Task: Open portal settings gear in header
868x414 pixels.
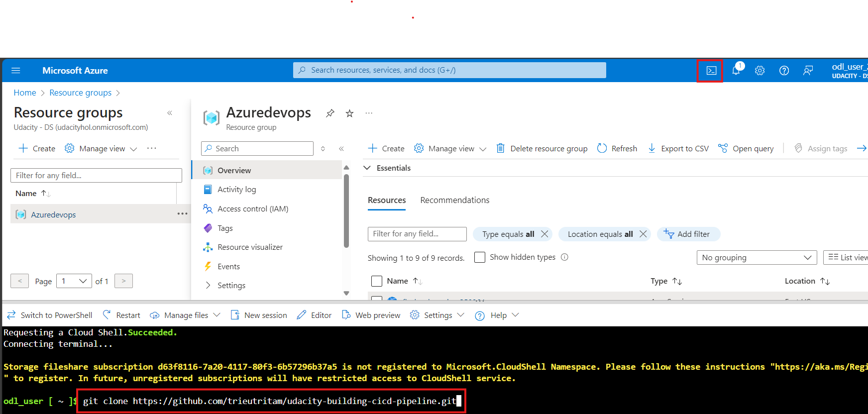Action: 759,71
